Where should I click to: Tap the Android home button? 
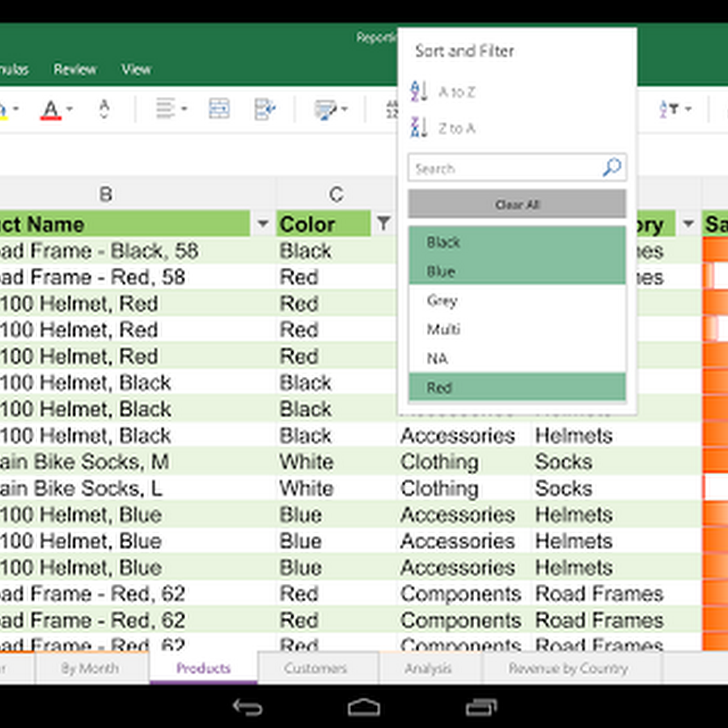tap(364, 707)
